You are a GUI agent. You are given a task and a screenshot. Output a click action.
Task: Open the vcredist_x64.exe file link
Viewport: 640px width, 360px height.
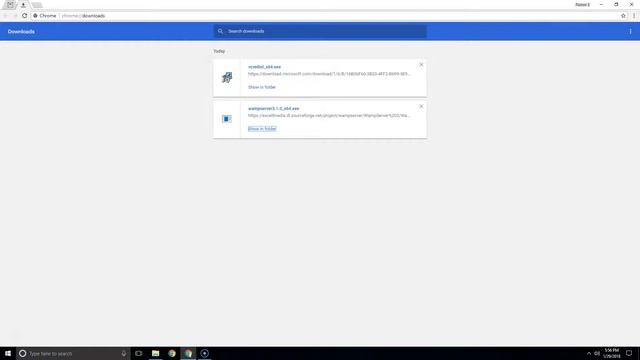[x=264, y=67]
